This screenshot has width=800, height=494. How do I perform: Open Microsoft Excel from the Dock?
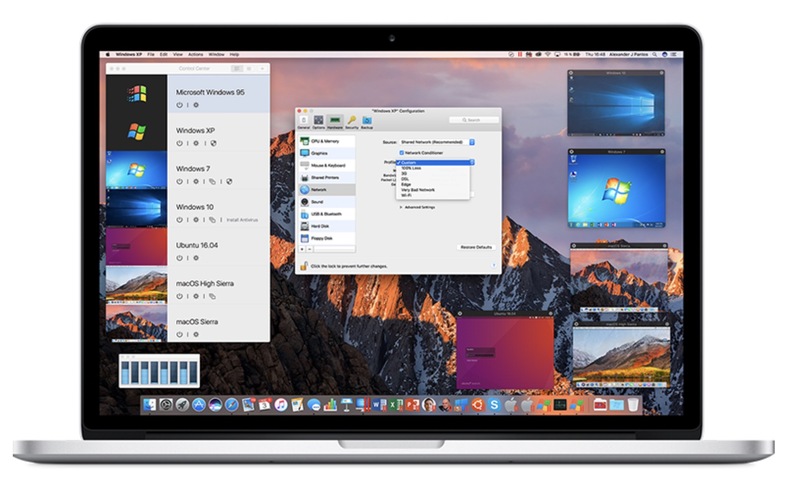[x=395, y=405]
